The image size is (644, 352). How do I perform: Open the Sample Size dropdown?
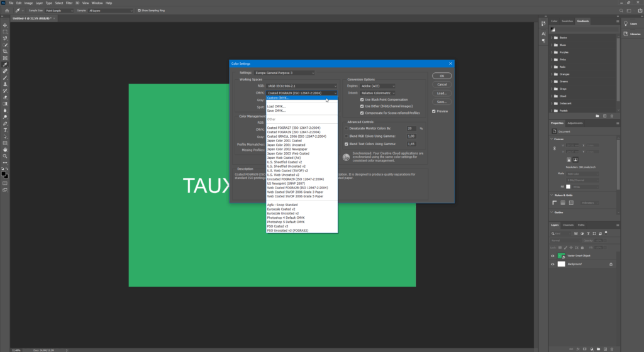(x=59, y=11)
